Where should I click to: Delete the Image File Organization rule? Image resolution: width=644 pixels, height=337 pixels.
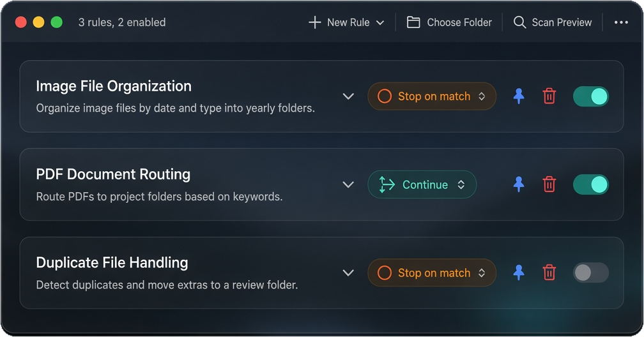click(x=549, y=96)
